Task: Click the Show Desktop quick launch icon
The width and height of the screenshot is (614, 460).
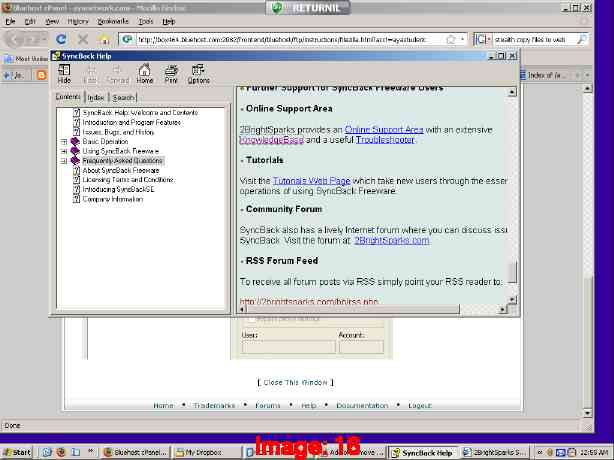Action: pyautogui.click(x=76, y=452)
